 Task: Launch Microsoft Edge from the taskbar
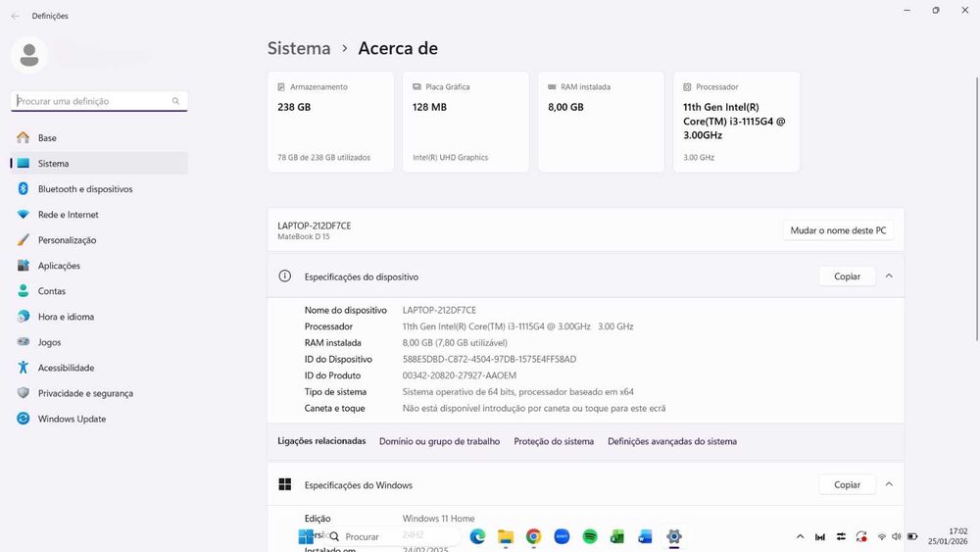point(477,536)
